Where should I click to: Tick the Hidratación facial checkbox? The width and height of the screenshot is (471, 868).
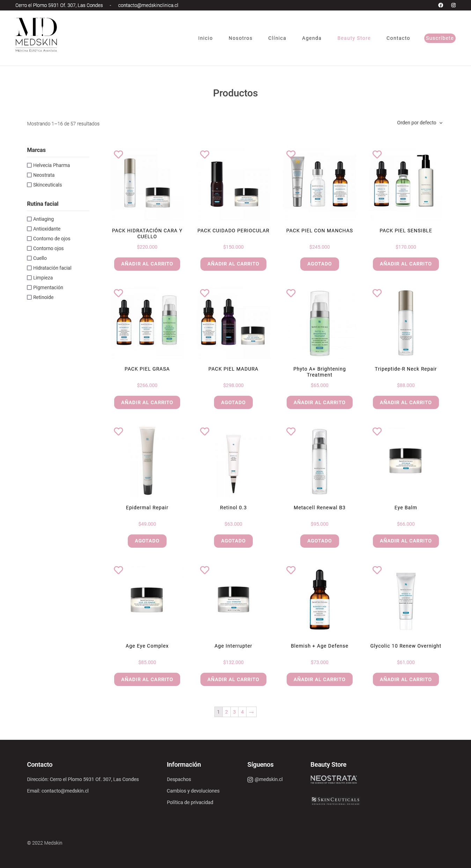click(x=29, y=268)
